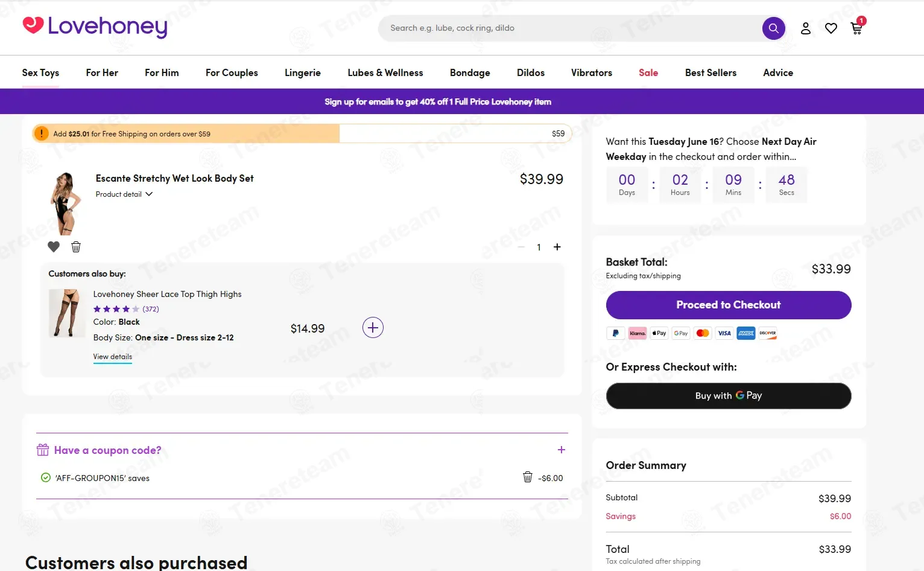Screen dimensions: 924x571
Task: Click Proceed to Checkout button
Action: (729, 305)
